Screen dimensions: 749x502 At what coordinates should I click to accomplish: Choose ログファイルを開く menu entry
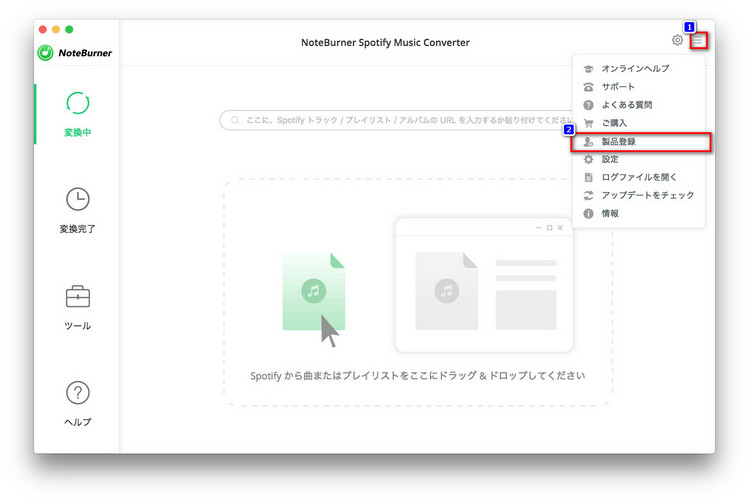(638, 177)
